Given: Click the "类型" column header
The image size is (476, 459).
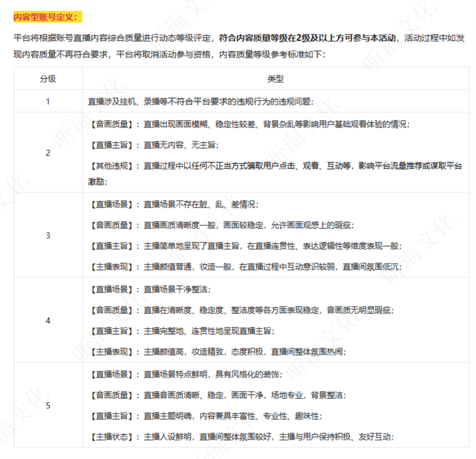Looking at the screenshot, I should coord(275,78).
